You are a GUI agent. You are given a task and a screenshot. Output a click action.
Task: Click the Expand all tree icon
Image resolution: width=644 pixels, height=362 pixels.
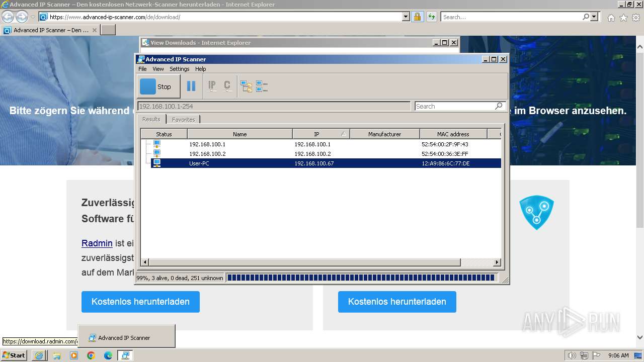pos(246,86)
